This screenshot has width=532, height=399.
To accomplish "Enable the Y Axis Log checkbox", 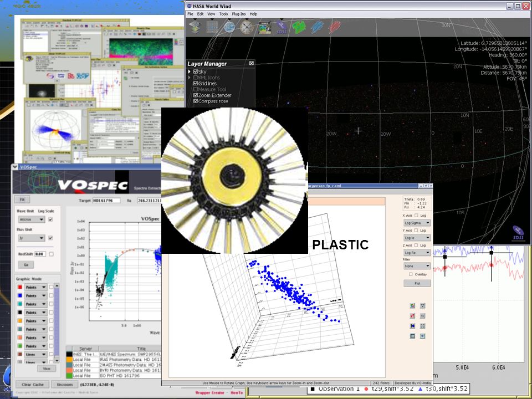I will (x=416, y=231).
